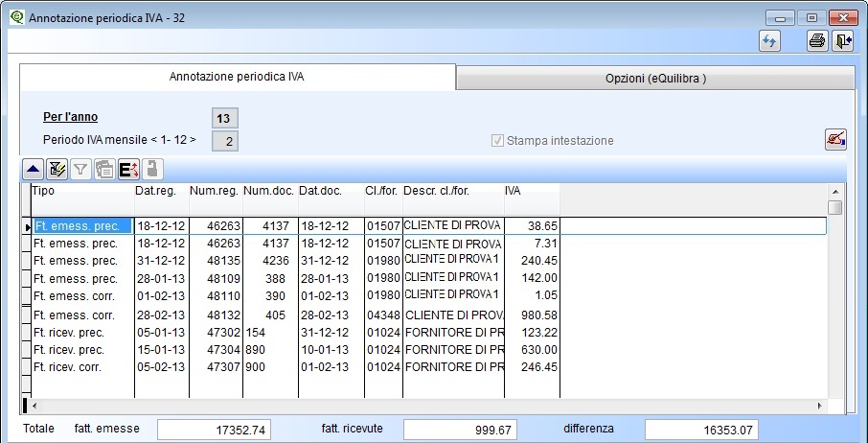Click the Dat.doc. column header

[331, 199]
